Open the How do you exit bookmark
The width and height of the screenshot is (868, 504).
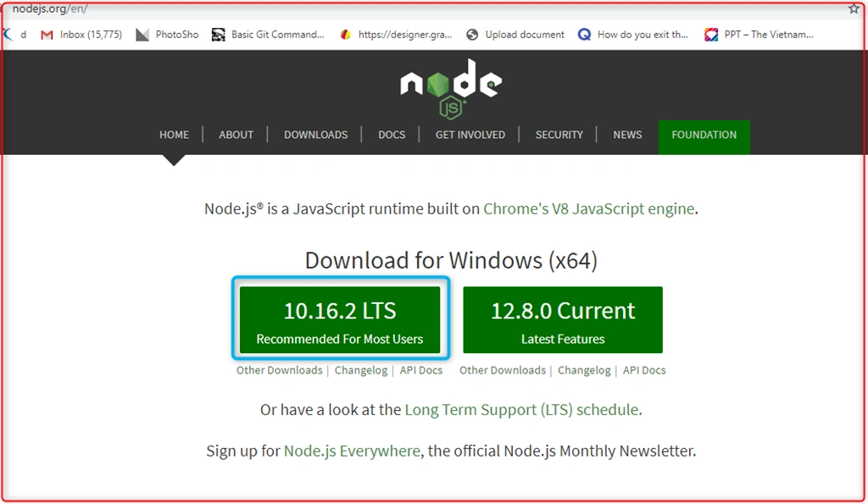[632, 34]
